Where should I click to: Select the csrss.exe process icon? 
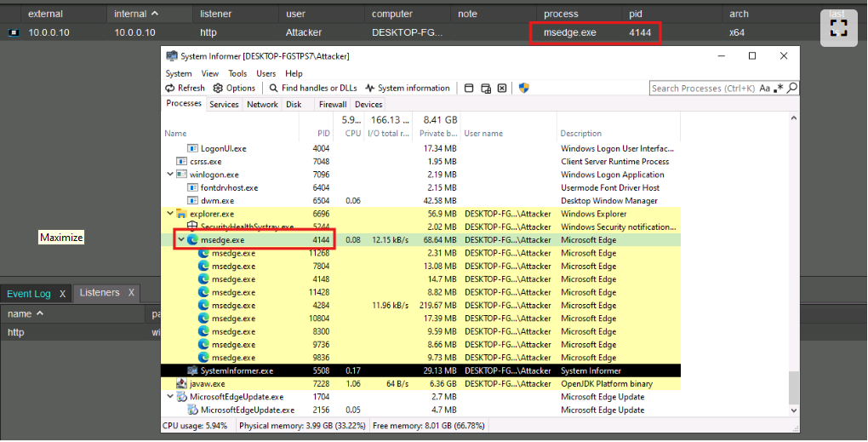(181, 161)
